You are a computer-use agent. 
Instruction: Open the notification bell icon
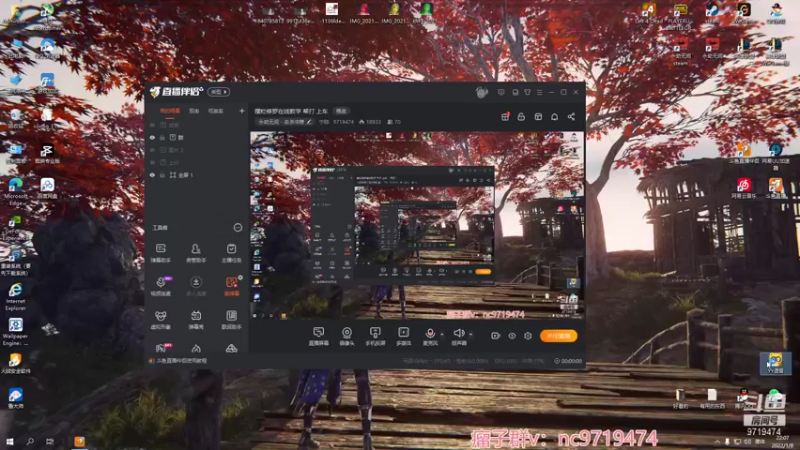pos(555,117)
